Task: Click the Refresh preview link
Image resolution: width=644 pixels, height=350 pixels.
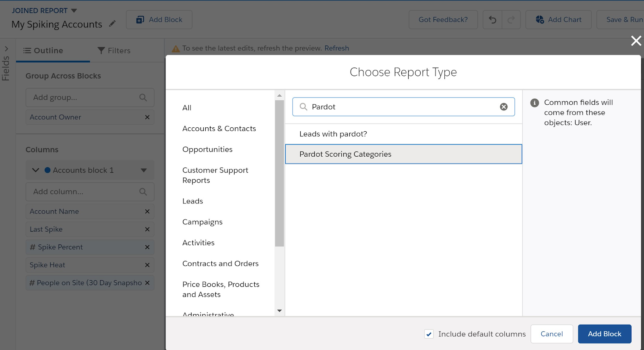Action: point(336,48)
